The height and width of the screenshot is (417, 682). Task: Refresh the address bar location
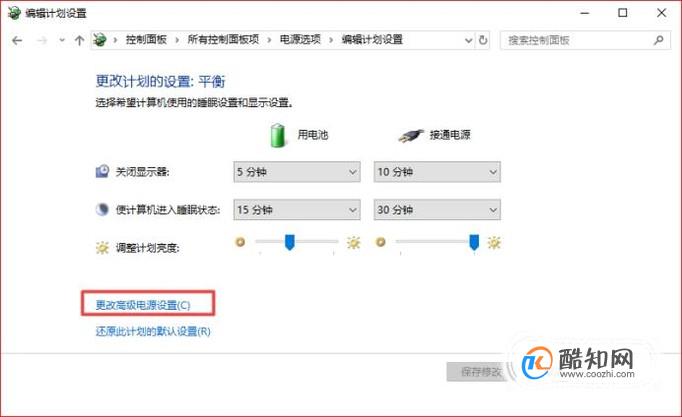point(483,40)
